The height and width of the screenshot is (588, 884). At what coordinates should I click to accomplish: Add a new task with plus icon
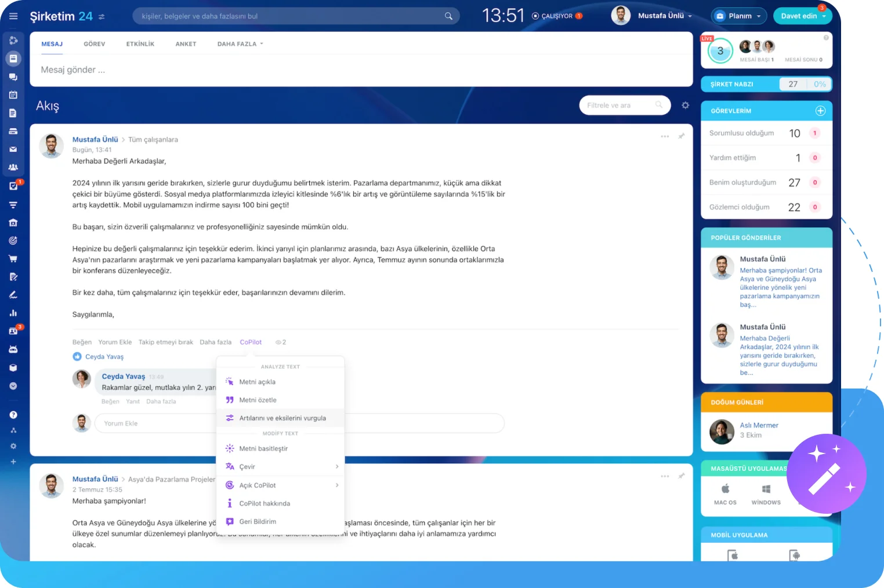[820, 111]
